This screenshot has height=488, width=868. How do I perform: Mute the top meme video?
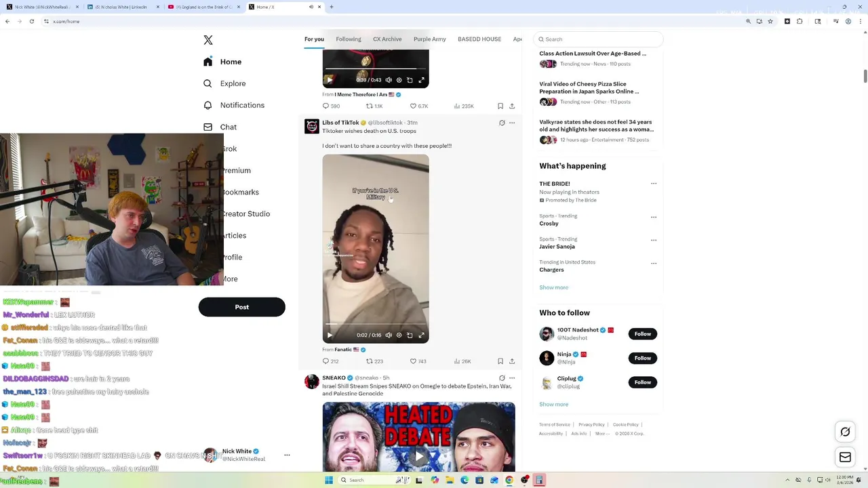pyautogui.click(x=389, y=80)
